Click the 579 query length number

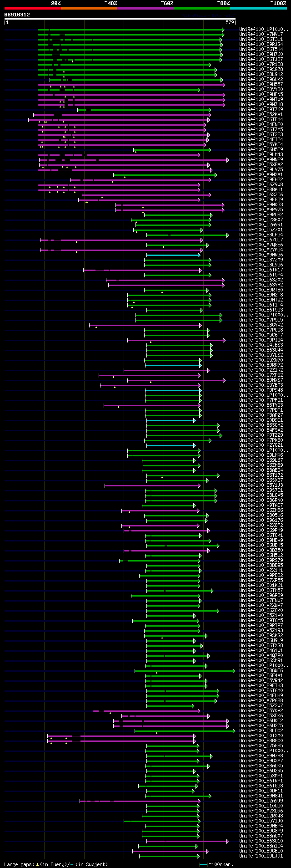(230, 22)
